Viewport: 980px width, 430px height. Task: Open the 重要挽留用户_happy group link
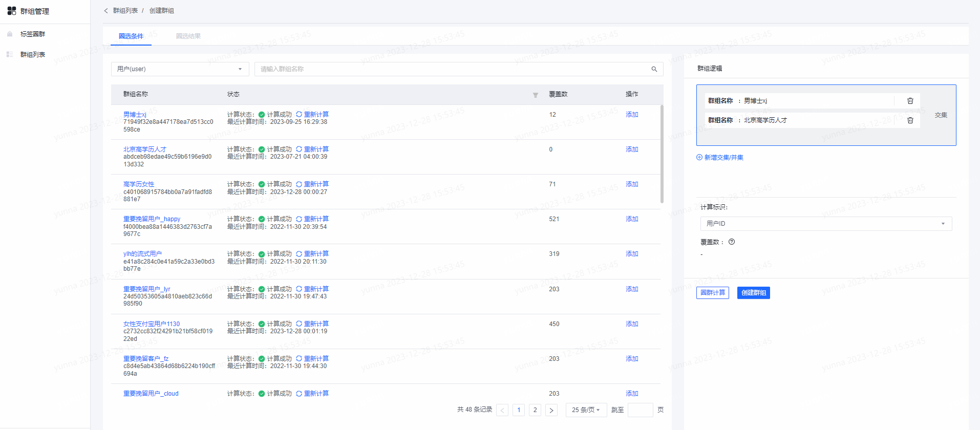click(x=152, y=219)
